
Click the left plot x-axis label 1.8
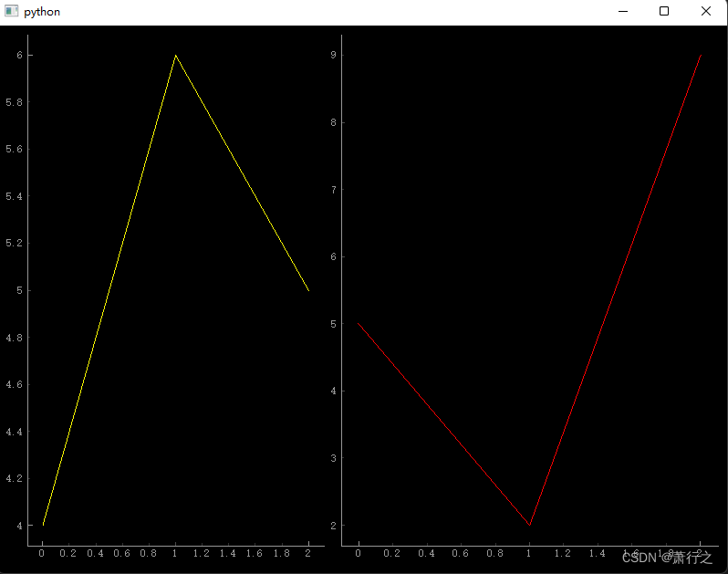[x=281, y=553]
